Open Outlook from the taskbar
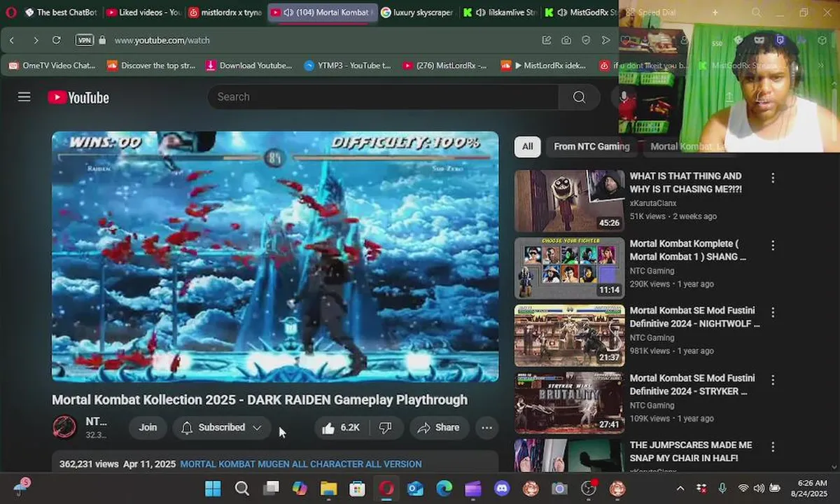 pos(415,488)
